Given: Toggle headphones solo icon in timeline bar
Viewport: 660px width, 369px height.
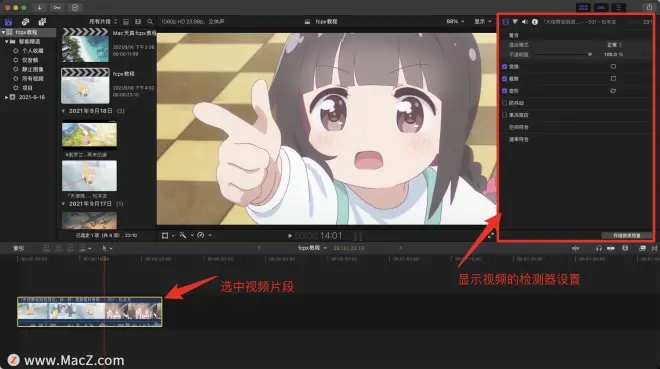Looking at the screenshot, I should 599,248.
